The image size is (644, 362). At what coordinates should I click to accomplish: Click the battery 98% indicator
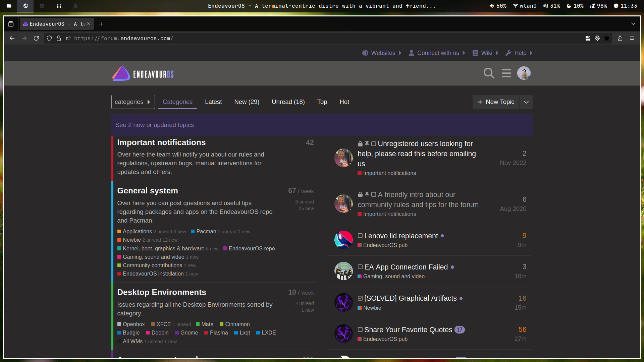point(599,6)
